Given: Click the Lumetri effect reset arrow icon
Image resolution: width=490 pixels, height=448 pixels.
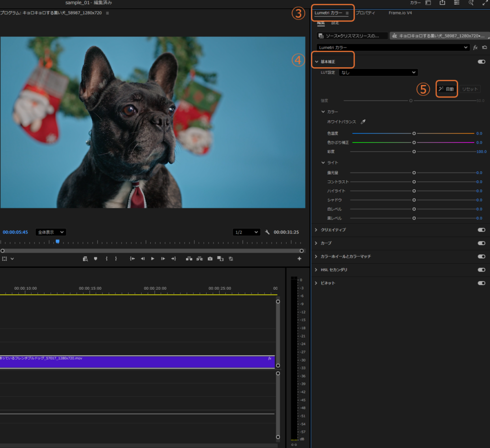Looking at the screenshot, I should 485,48.
